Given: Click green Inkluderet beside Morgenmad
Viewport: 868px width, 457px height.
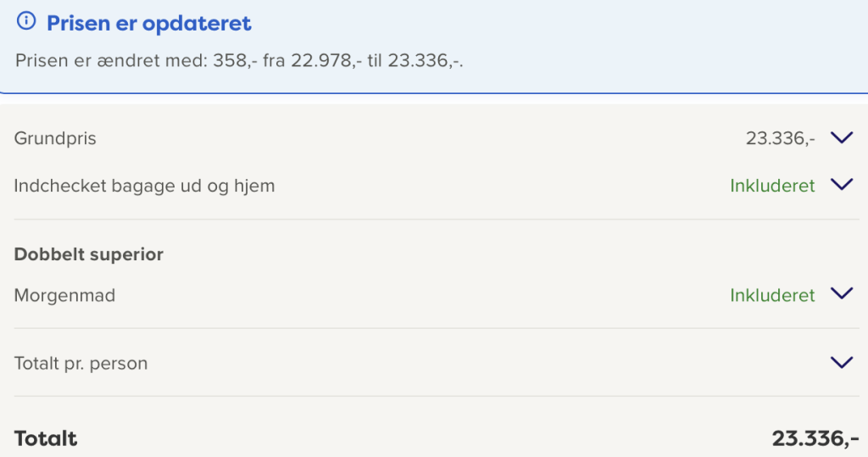Looking at the screenshot, I should point(772,295).
